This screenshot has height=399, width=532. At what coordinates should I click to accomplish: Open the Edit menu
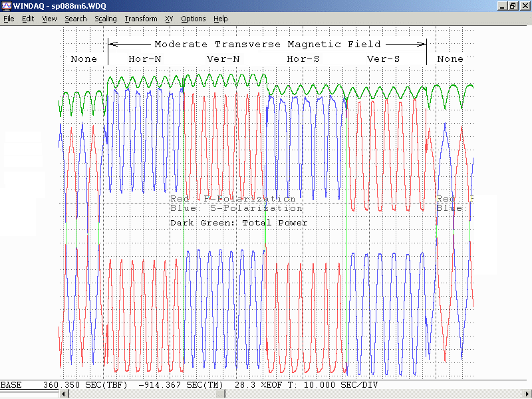coord(28,19)
